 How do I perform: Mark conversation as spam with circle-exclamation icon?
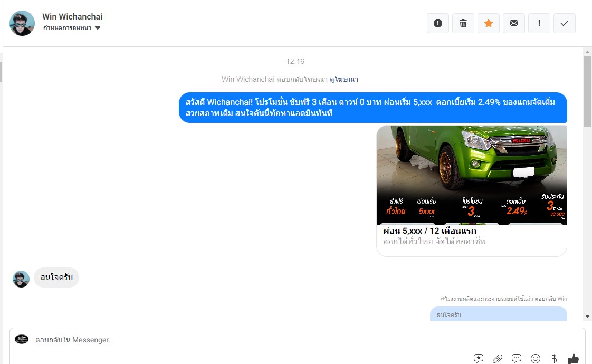click(x=437, y=23)
